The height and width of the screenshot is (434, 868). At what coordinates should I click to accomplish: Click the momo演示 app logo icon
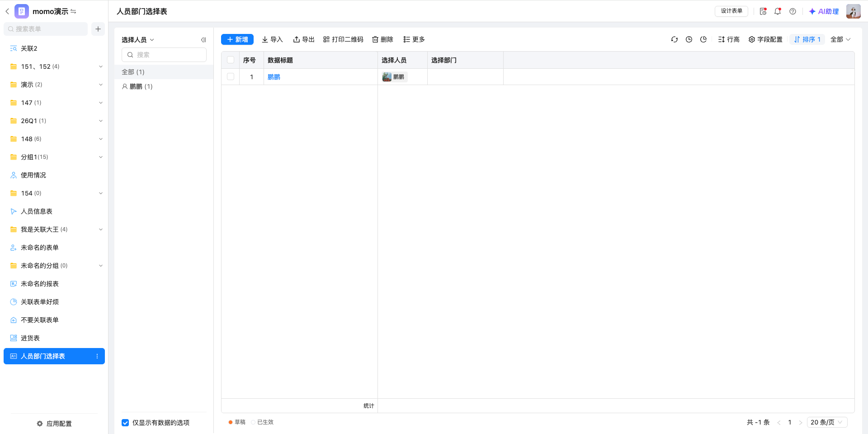(x=22, y=11)
